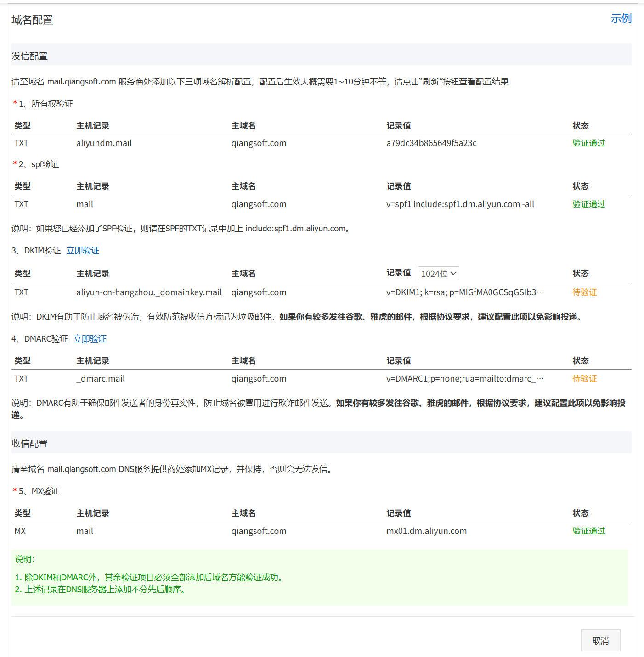644x657 pixels.
Task: Click the truncated DMARC record value
Action: click(x=465, y=379)
